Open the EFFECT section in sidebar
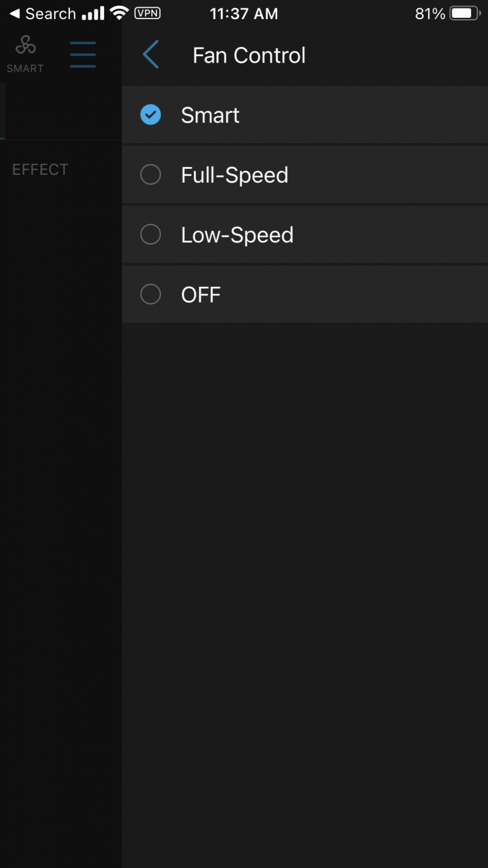This screenshot has height=868, width=488. coord(40,170)
